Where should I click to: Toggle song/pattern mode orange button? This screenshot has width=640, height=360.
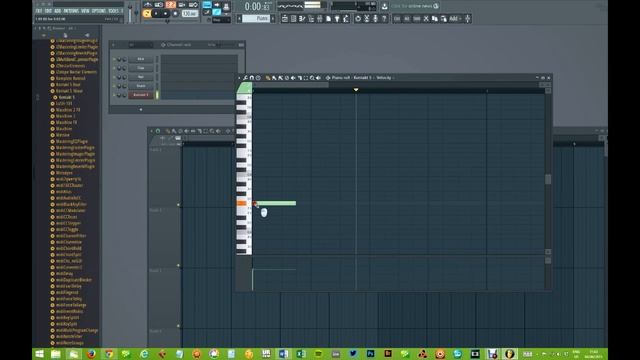pos(147,13)
